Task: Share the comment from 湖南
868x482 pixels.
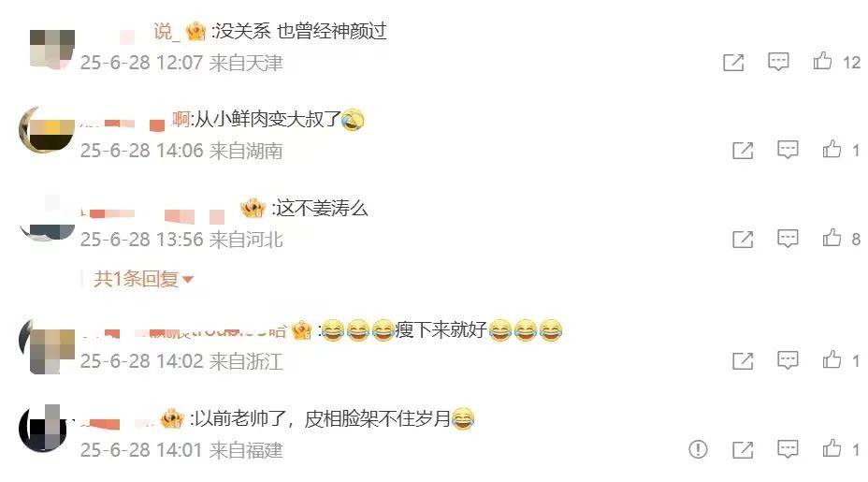Action: coord(743,151)
